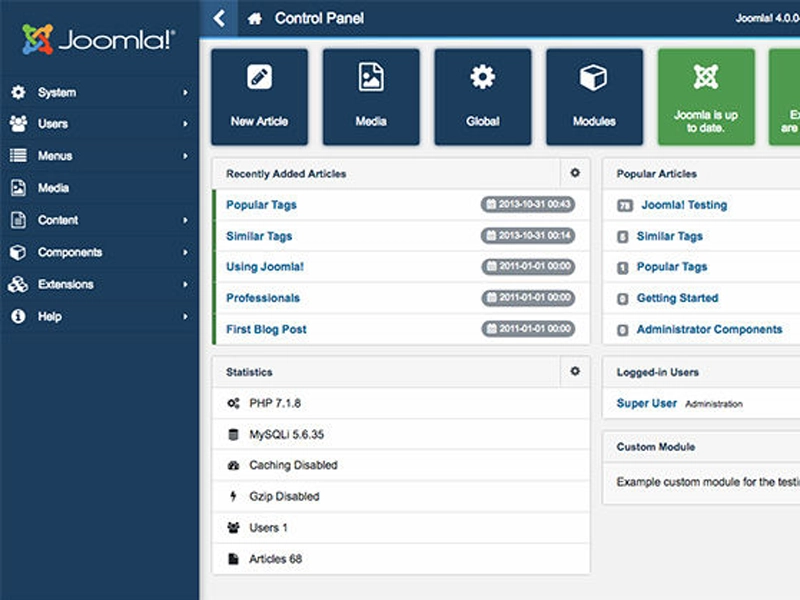Click the Super User link
Viewport: 800px width, 600px height.
(646, 404)
